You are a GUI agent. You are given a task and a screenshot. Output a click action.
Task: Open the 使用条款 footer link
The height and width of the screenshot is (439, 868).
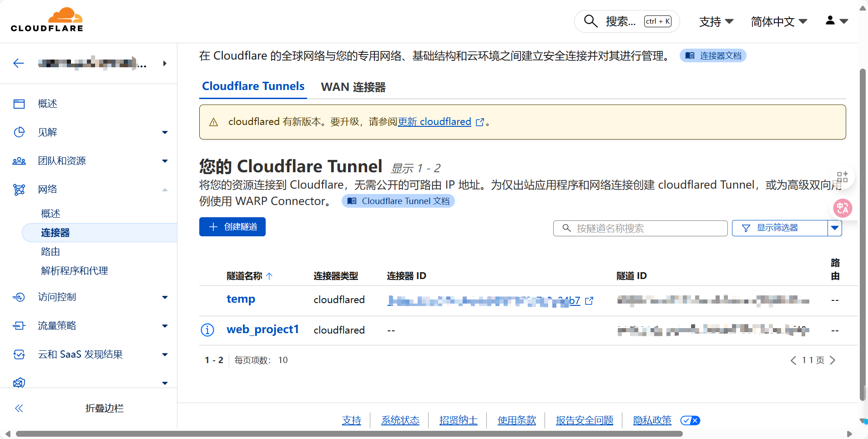click(516, 420)
